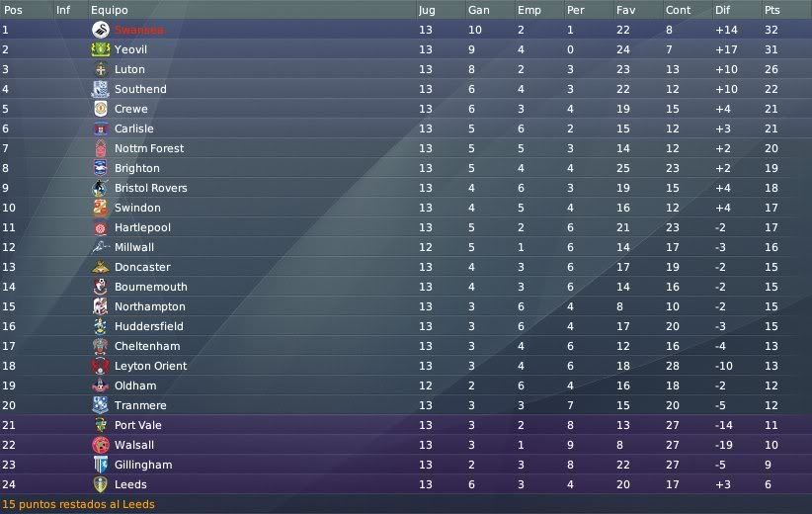Sort table by Equipo column header

110,10
